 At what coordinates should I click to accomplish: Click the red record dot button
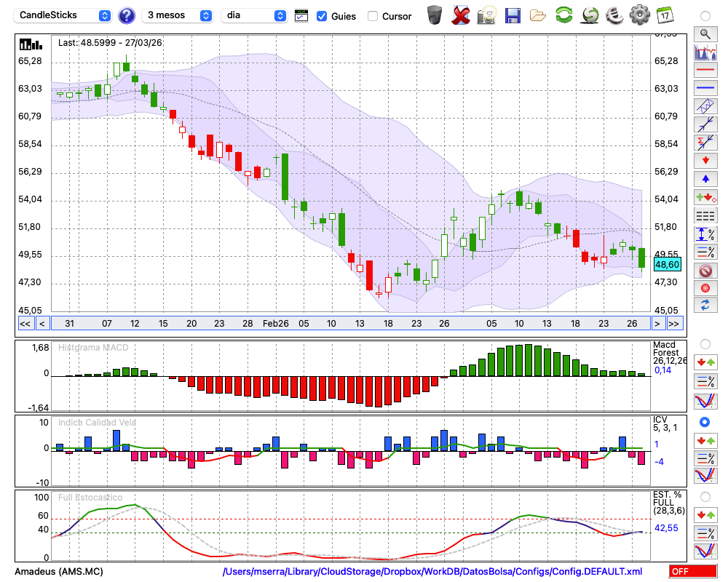pos(705,288)
